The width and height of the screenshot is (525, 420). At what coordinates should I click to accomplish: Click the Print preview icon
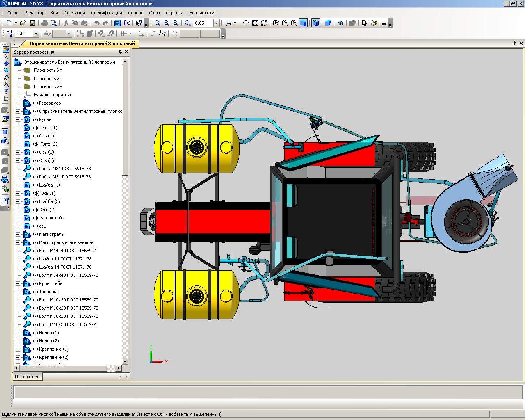click(x=54, y=23)
